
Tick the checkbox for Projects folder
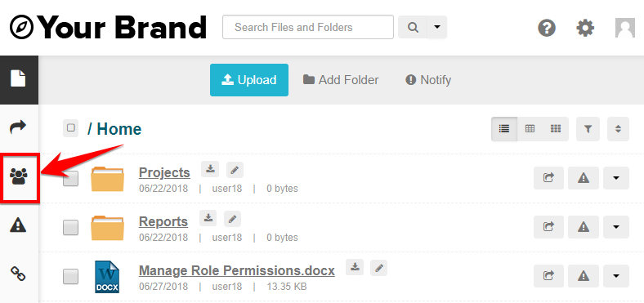(x=70, y=179)
